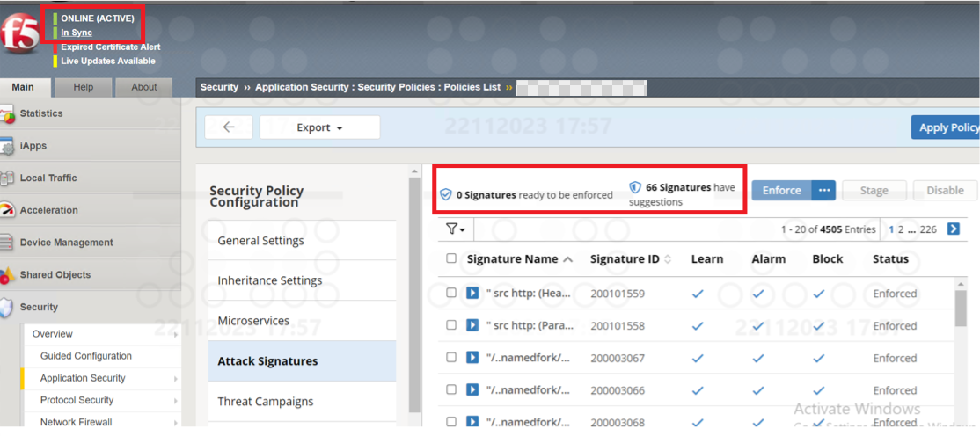This screenshot has width=980, height=436.
Task: Click the Shared Objects icon
Action: tap(7, 275)
